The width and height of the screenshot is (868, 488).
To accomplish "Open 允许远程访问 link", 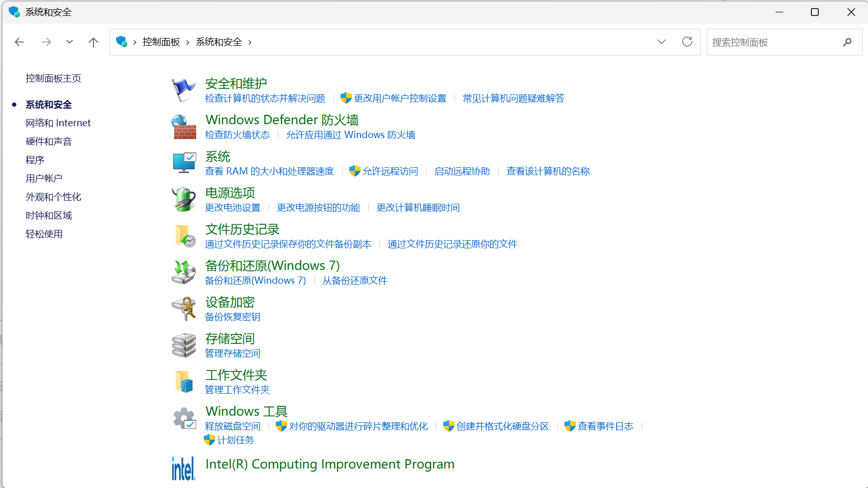I will (x=390, y=171).
